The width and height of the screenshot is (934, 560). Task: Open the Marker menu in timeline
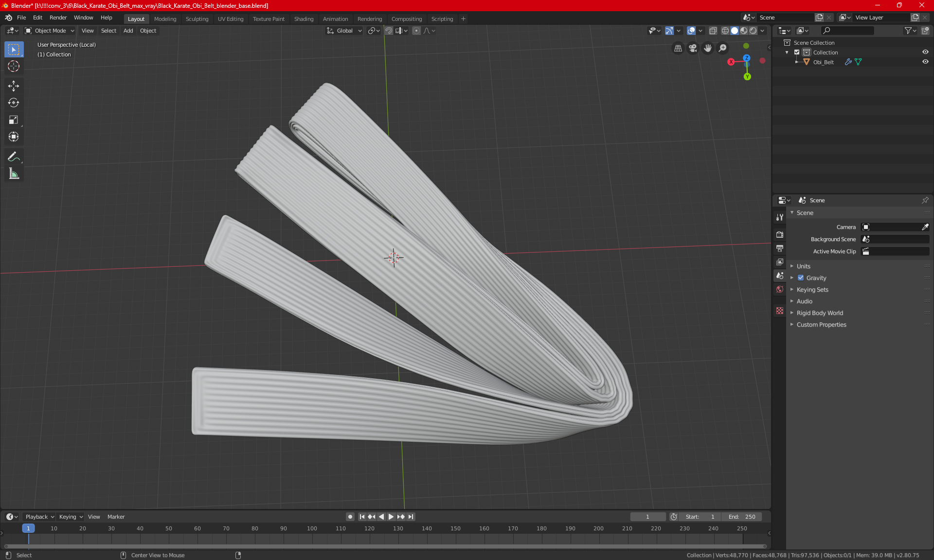pyautogui.click(x=116, y=517)
